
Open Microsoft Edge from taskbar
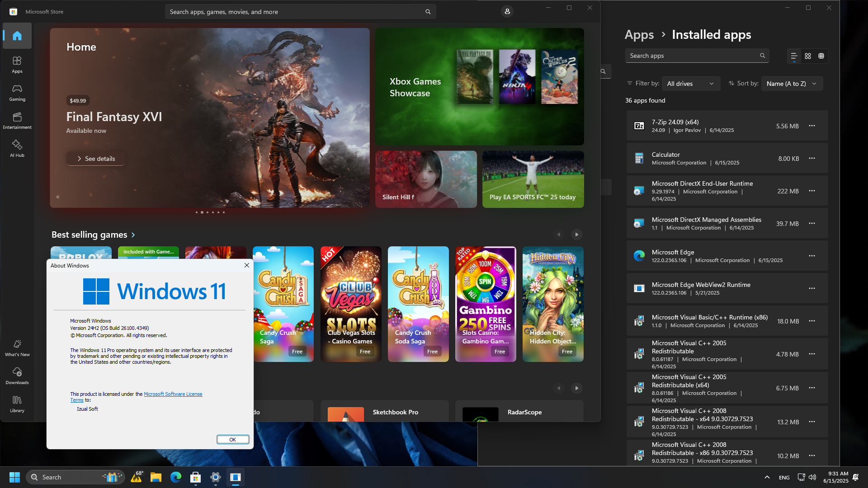(176, 477)
